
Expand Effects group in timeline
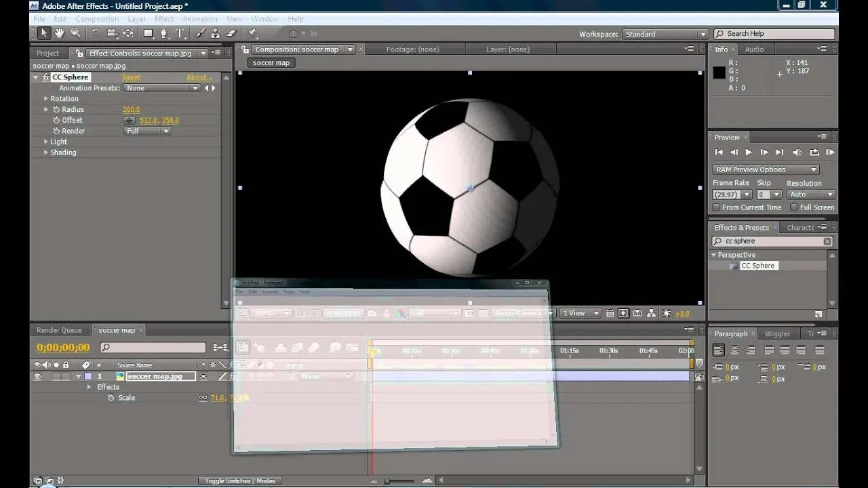coord(89,387)
